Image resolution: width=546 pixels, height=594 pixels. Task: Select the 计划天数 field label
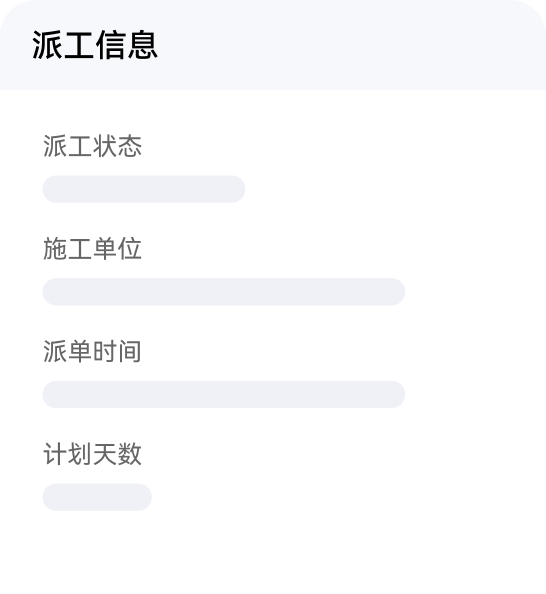(92, 454)
